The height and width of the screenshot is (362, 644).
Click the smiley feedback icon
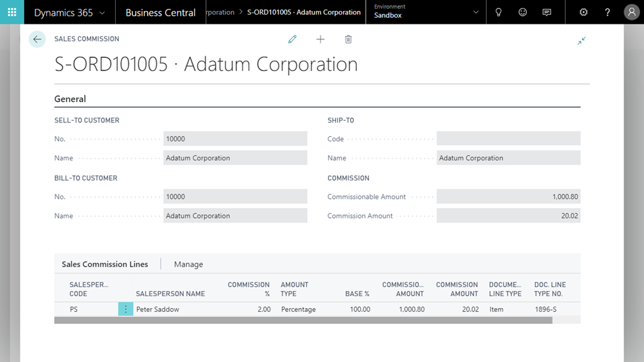522,13
